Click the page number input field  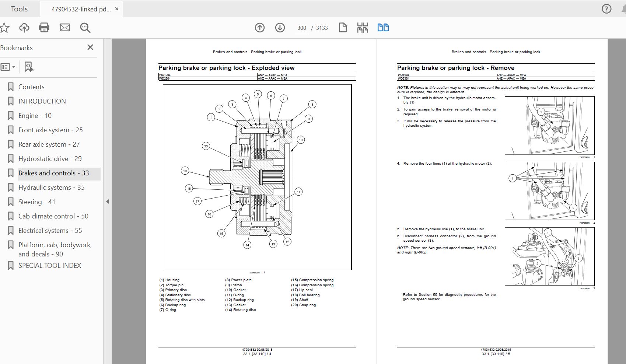pyautogui.click(x=301, y=28)
